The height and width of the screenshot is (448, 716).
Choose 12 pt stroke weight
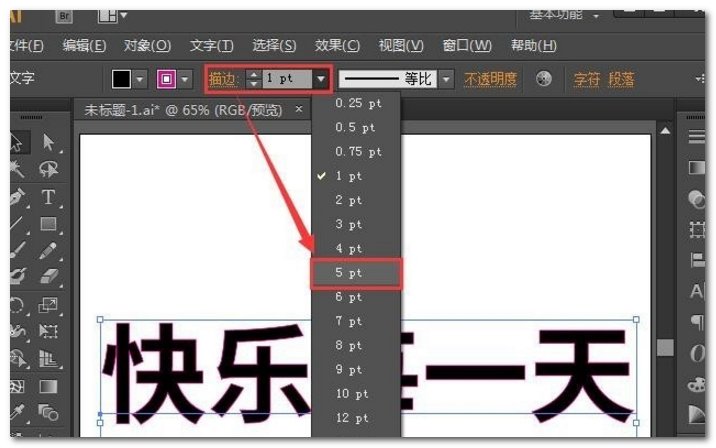356,418
